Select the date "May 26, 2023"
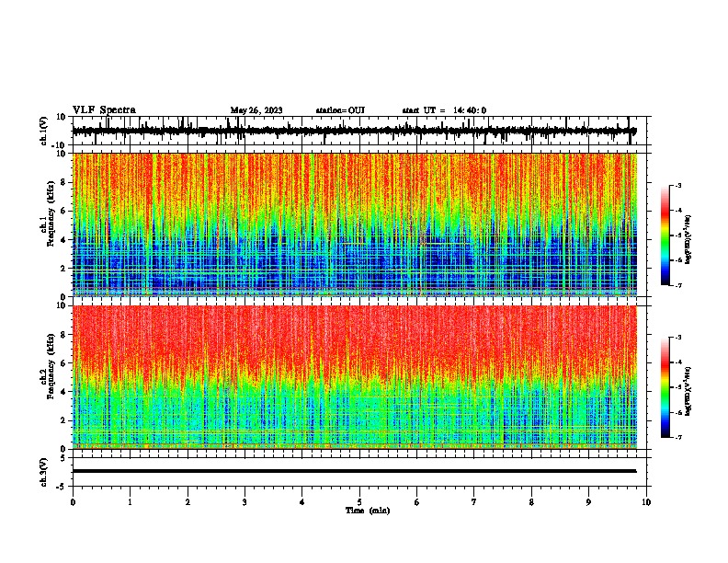 [x=256, y=110]
